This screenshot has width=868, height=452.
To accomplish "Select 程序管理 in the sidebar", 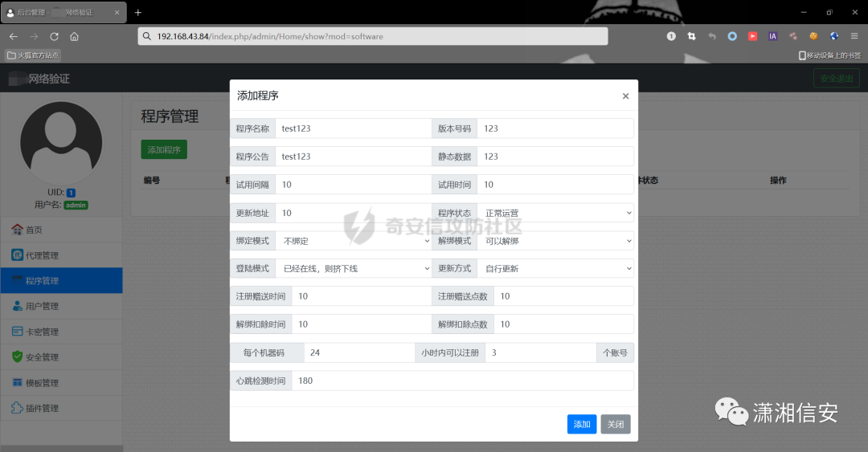I will [x=61, y=280].
